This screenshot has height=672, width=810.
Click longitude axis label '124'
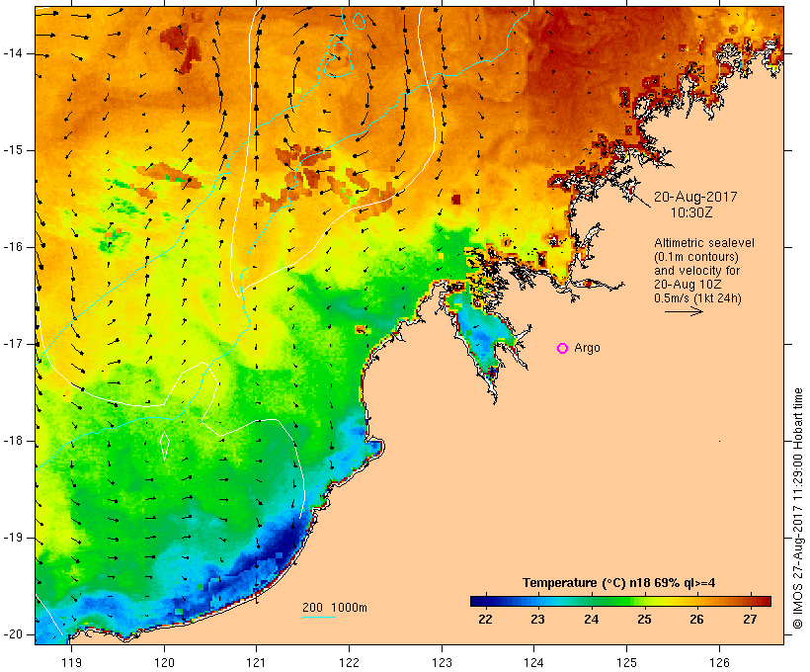coord(534,662)
